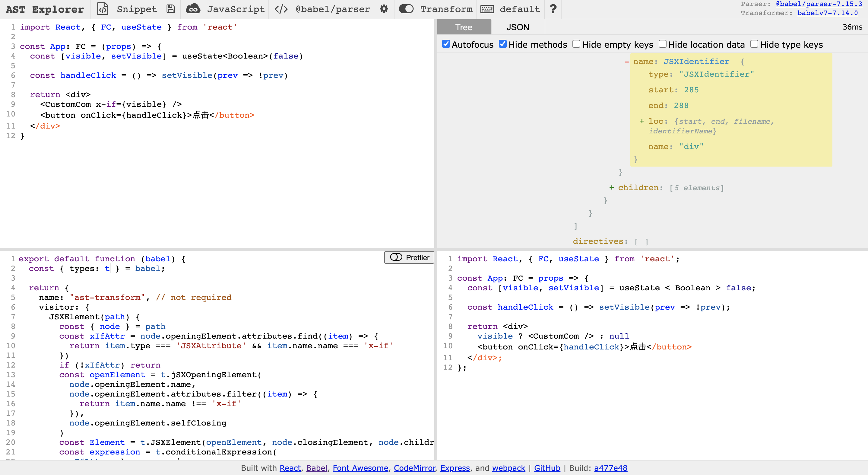This screenshot has height=475, width=868.
Task: Click the keyboard icon for keymap
Action: click(x=487, y=9)
